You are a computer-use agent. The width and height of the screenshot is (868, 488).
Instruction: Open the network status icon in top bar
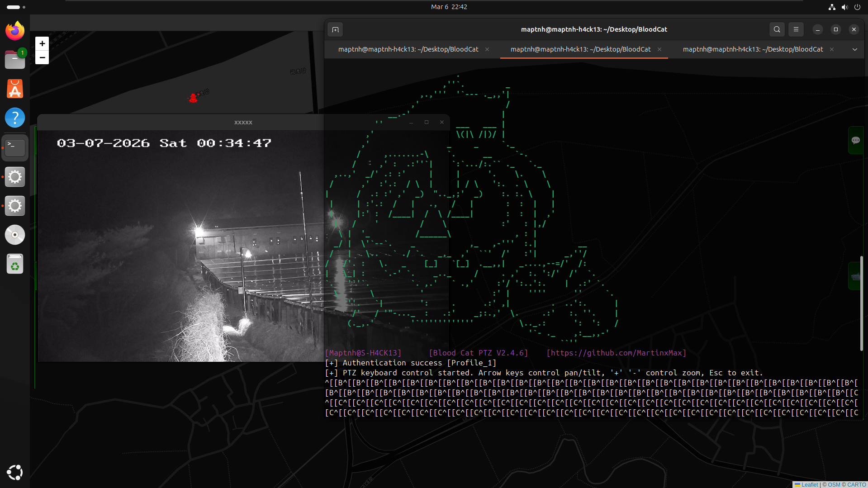[x=832, y=7]
